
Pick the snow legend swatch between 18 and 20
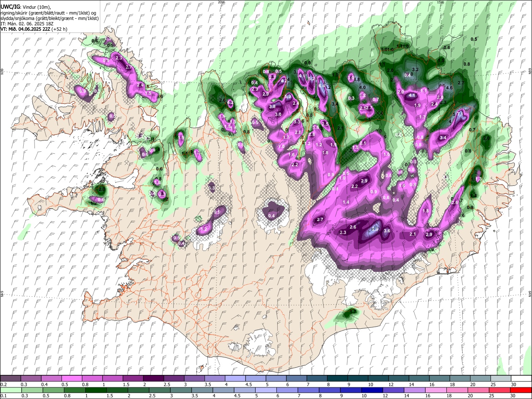click(x=460, y=379)
